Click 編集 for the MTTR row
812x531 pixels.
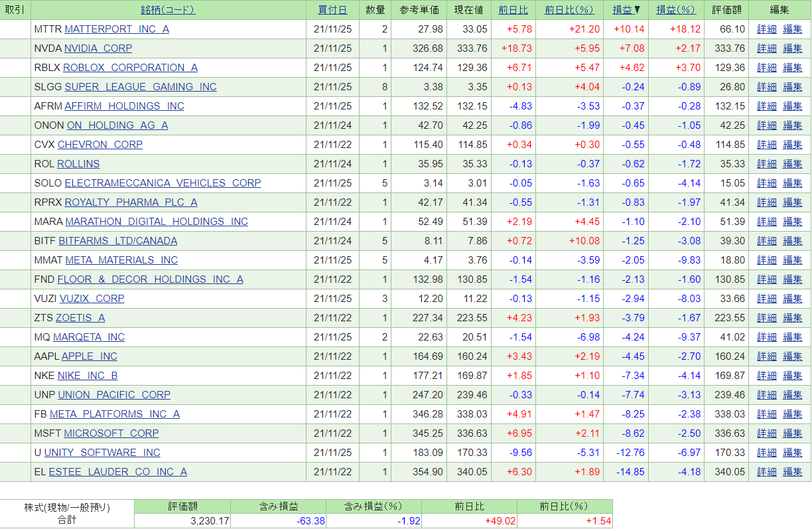coord(793,29)
